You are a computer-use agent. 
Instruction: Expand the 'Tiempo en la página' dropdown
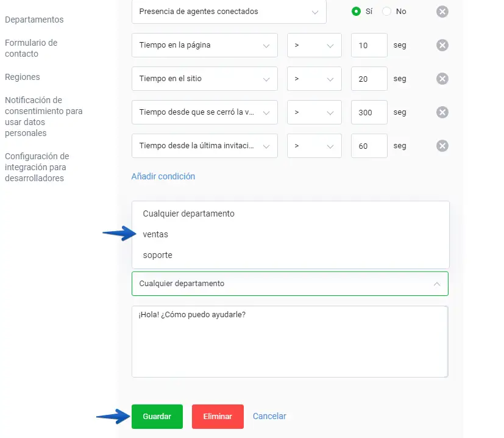[x=204, y=45]
